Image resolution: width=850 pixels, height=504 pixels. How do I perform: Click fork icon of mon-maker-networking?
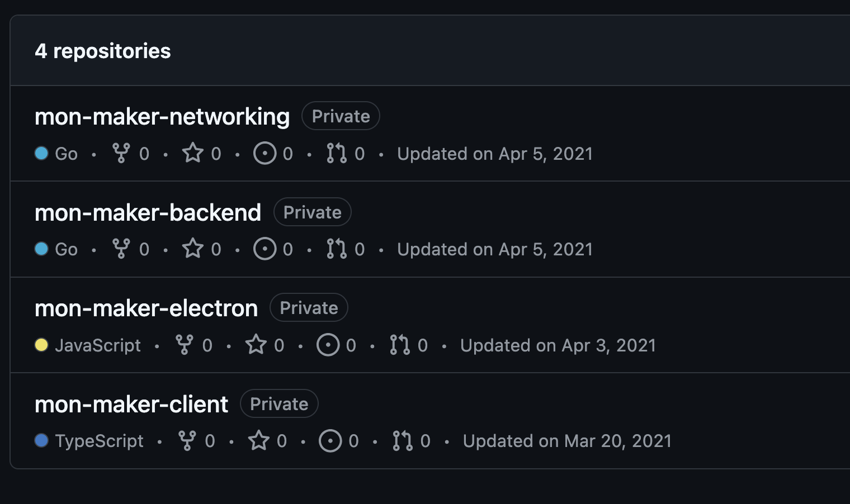pyautogui.click(x=121, y=153)
